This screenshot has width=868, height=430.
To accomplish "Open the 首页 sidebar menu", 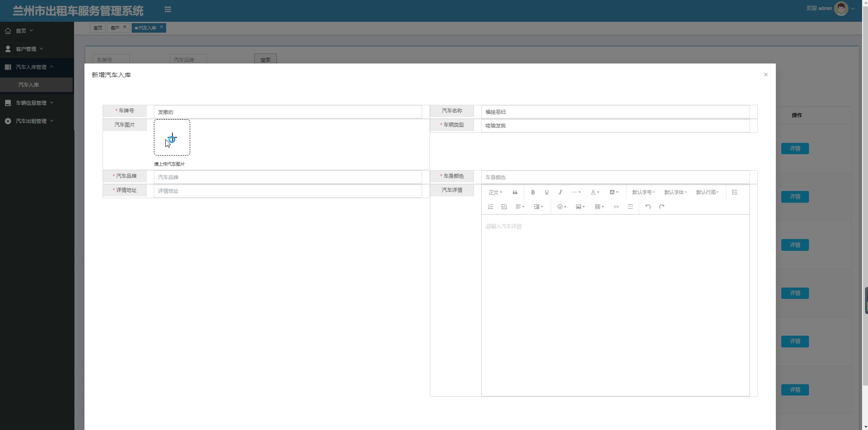I will pyautogui.click(x=36, y=31).
